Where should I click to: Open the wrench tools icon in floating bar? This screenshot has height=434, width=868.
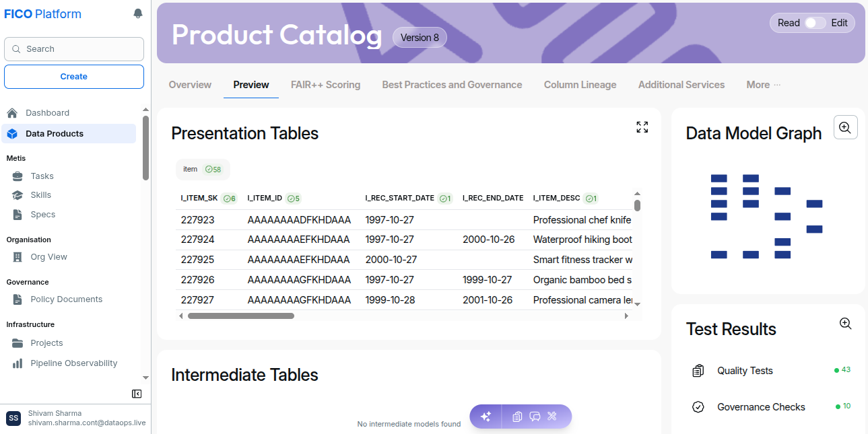click(x=552, y=417)
